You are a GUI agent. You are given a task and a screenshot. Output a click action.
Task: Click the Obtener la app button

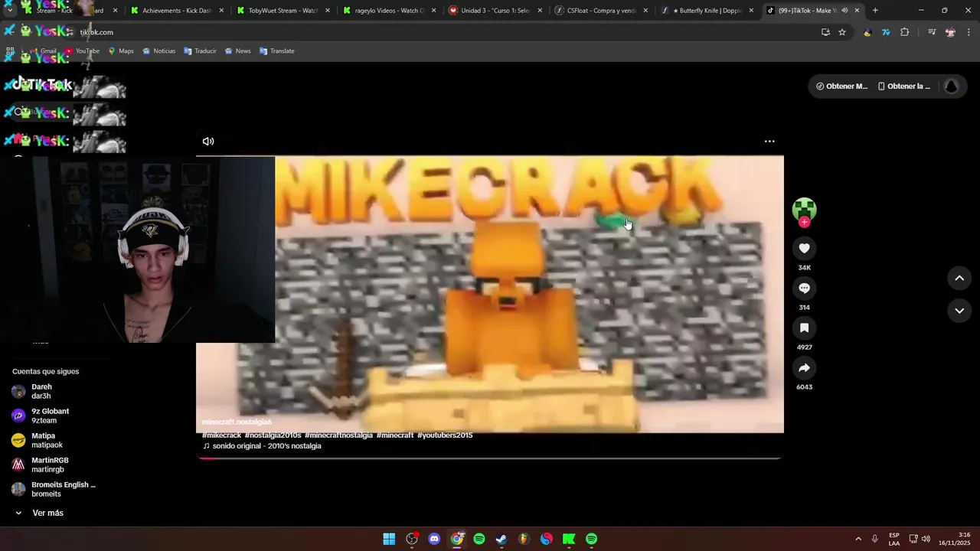point(904,86)
